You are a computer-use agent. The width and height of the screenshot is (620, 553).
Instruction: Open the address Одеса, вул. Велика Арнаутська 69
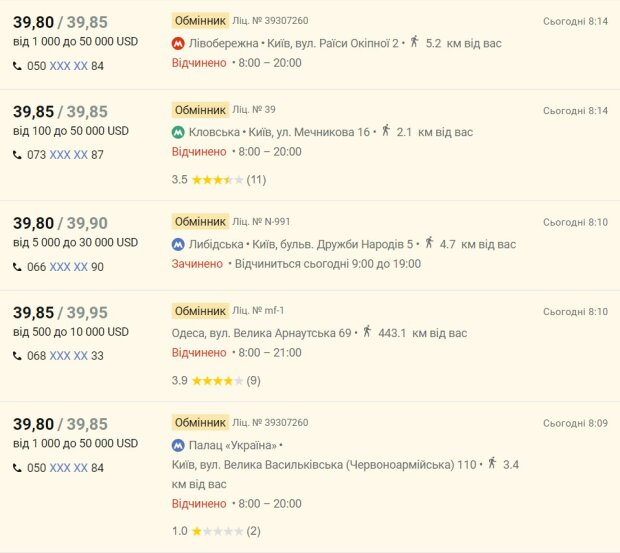[x=262, y=333]
